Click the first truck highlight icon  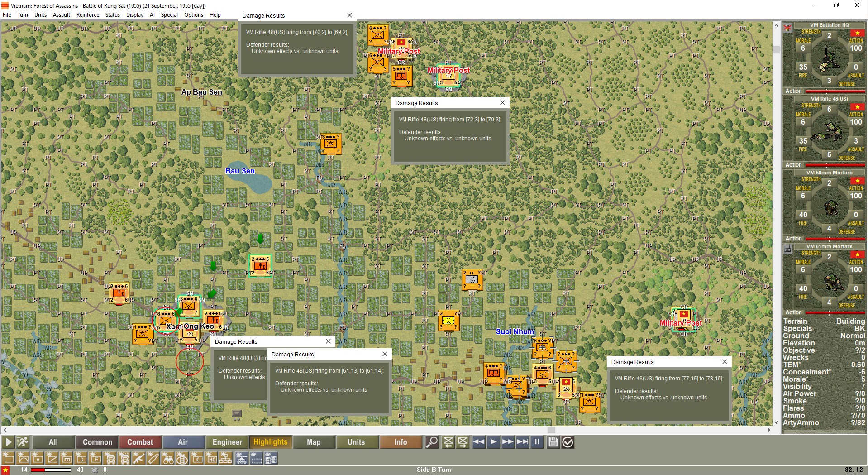[110, 458]
